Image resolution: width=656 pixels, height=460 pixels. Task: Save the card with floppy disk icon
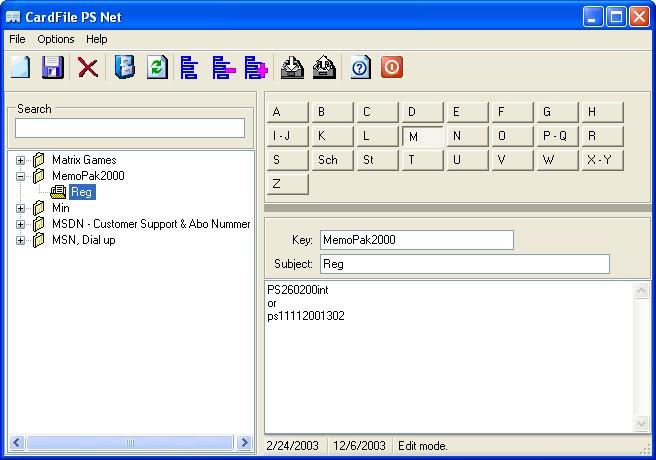(x=53, y=67)
